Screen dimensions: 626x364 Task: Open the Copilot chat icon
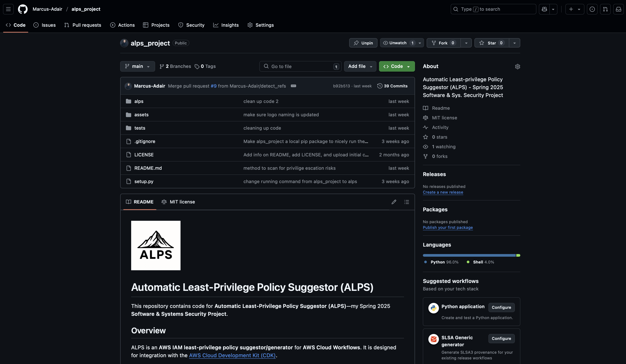click(x=544, y=9)
